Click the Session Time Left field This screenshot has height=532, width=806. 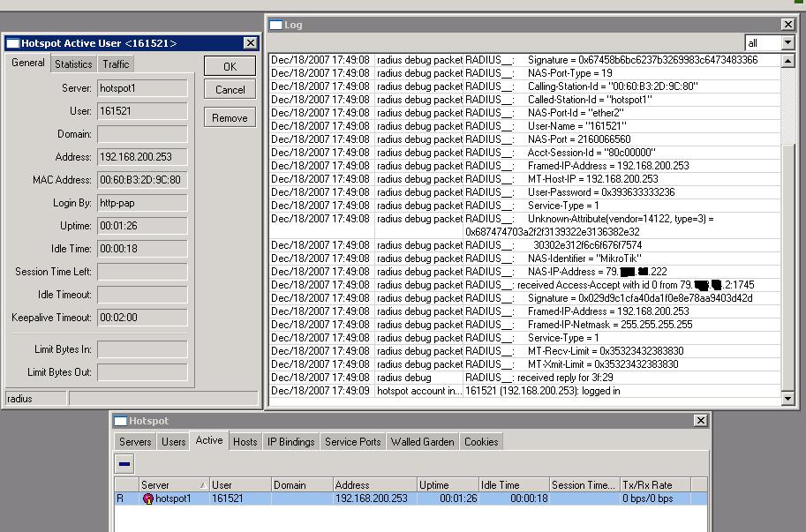tap(142, 272)
